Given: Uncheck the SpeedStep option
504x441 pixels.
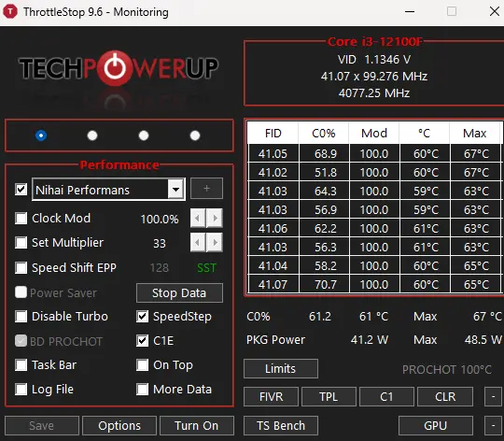Looking at the screenshot, I should 143,316.
